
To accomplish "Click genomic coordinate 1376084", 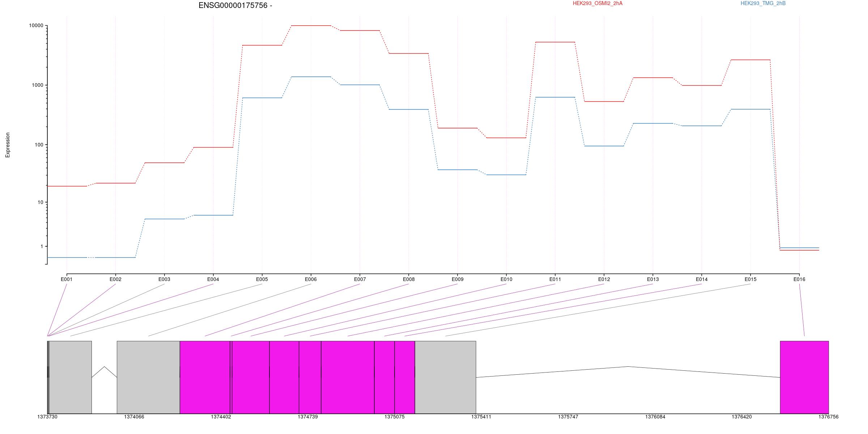I will point(655,417).
